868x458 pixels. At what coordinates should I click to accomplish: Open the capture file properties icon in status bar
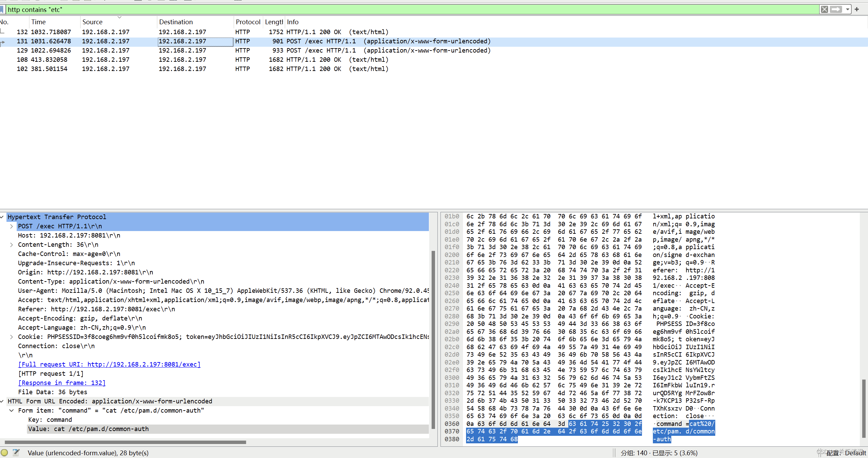point(16,453)
